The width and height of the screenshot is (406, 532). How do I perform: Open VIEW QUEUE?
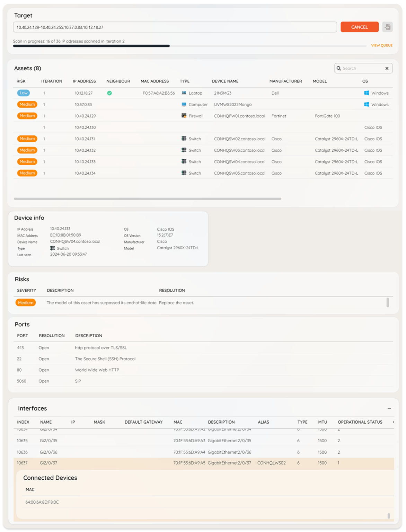click(381, 45)
